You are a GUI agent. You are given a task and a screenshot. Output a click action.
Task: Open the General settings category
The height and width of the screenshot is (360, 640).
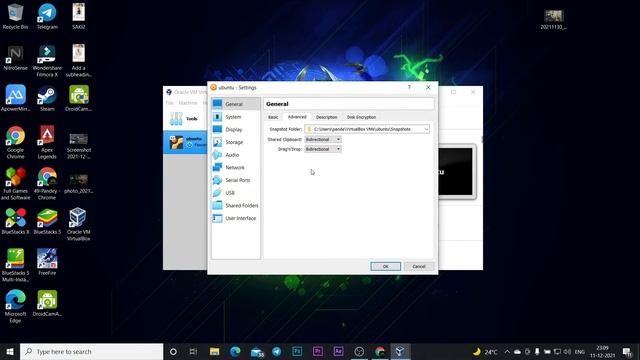[x=236, y=104]
